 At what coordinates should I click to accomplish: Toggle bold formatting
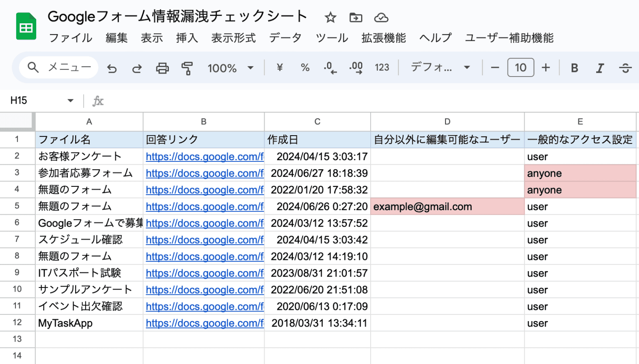click(x=574, y=67)
